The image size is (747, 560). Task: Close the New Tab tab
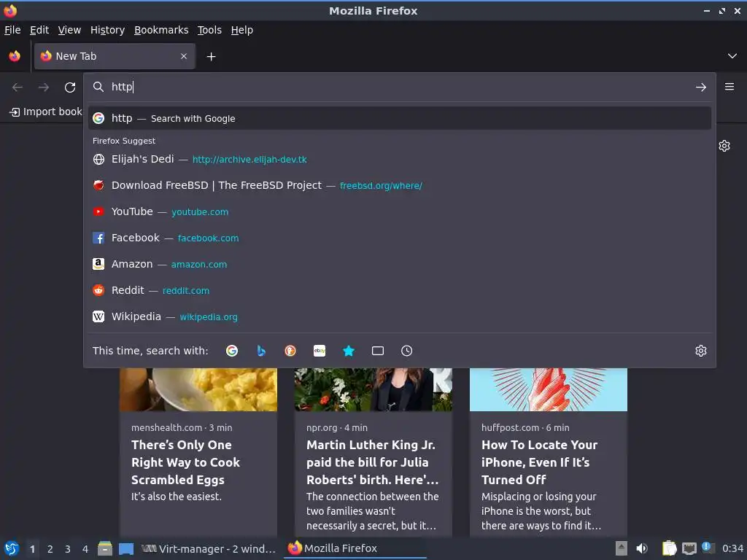[x=184, y=56]
